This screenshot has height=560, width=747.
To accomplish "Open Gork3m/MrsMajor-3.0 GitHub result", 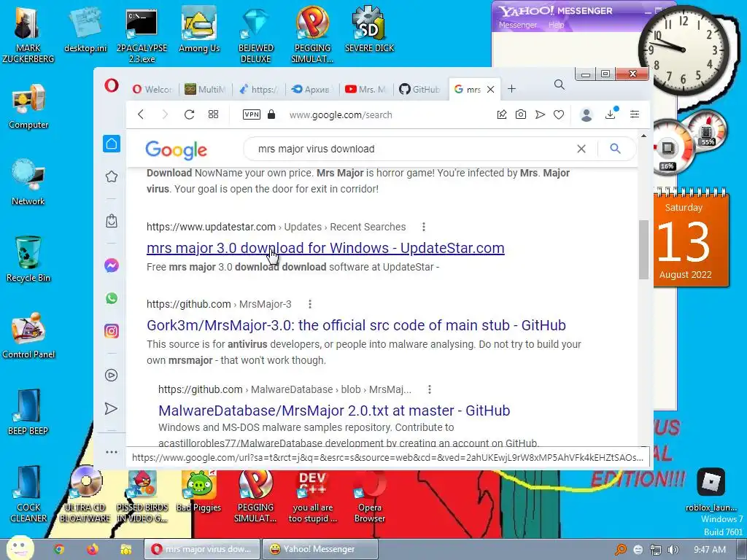I will pyautogui.click(x=356, y=325).
